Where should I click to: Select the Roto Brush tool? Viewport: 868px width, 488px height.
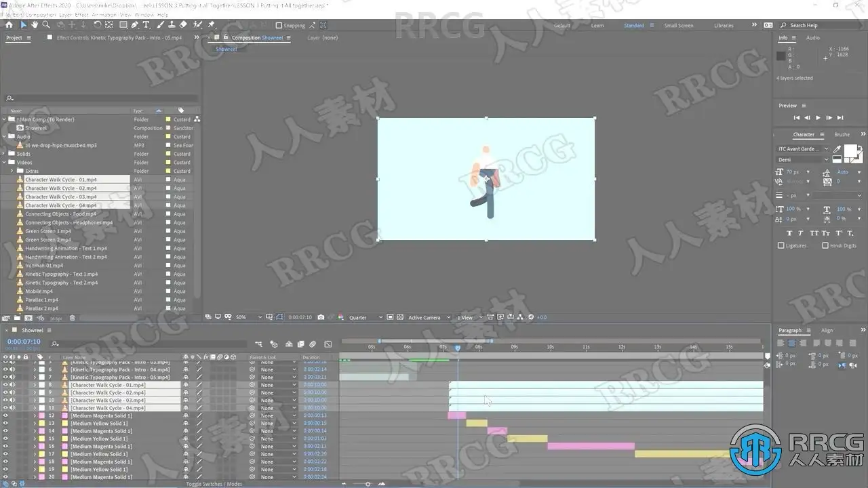197,25
